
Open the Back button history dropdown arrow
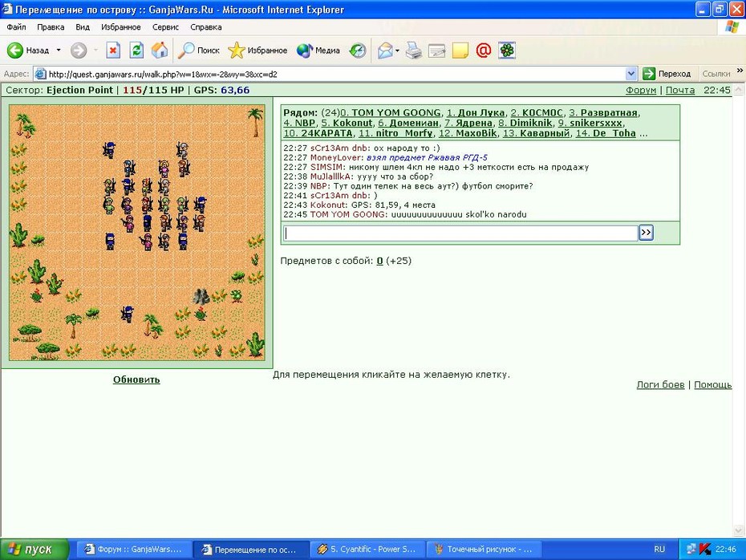(59, 50)
